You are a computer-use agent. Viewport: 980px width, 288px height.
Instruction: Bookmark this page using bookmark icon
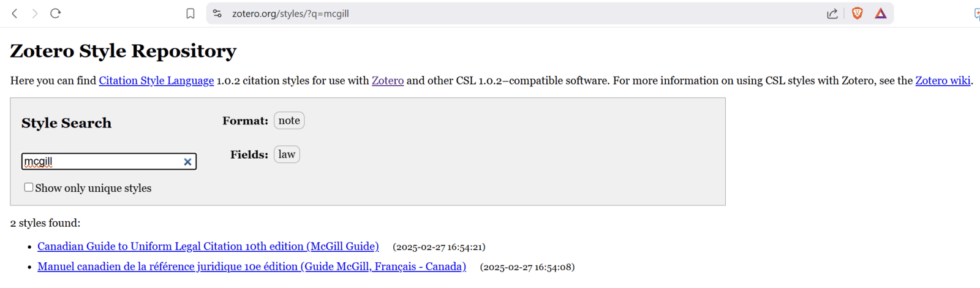[x=190, y=13]
